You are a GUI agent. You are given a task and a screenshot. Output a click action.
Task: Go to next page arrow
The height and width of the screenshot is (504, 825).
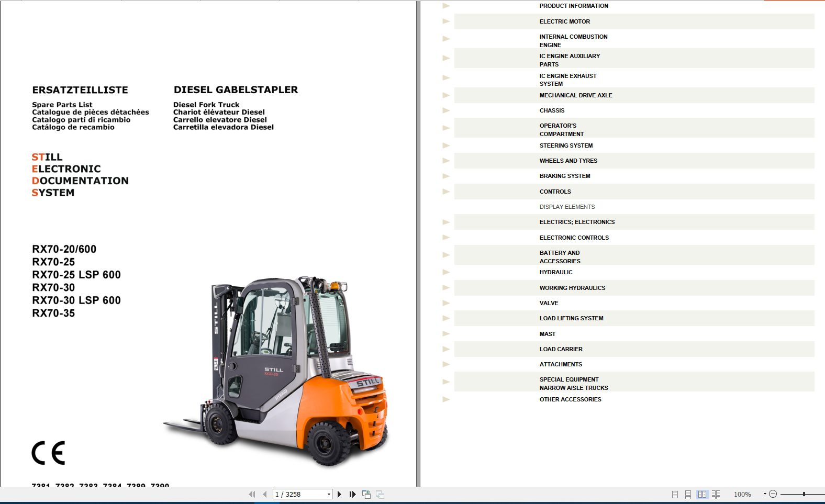tap(339, 494)
